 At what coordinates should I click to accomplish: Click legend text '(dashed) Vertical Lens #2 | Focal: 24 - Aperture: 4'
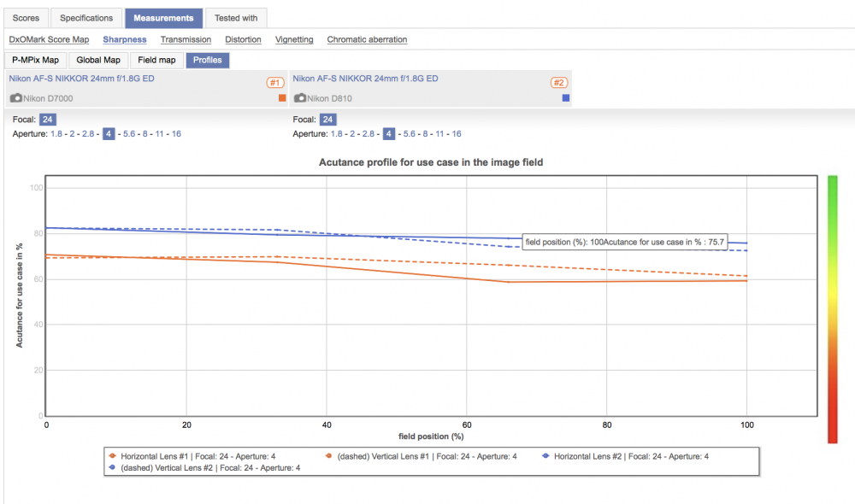[210, 467]
